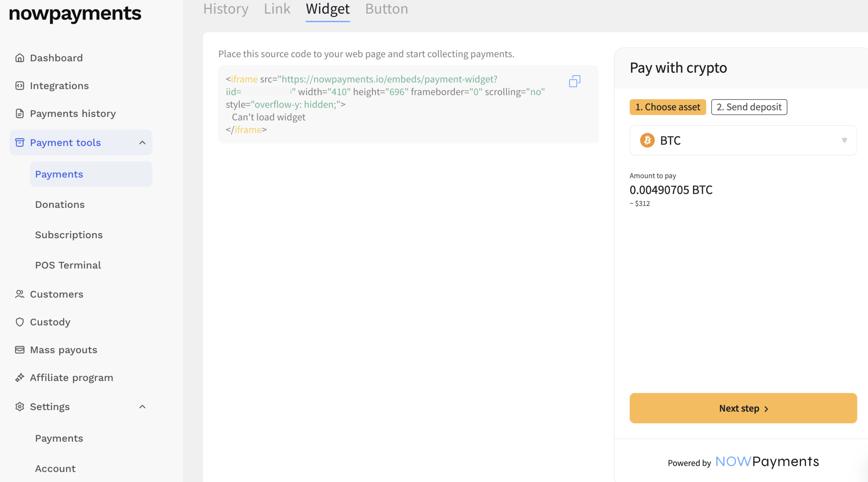The height and width of the screenshot is (482, 868).
Task: Open the Subscriptions payment tool
Action: 69,235
